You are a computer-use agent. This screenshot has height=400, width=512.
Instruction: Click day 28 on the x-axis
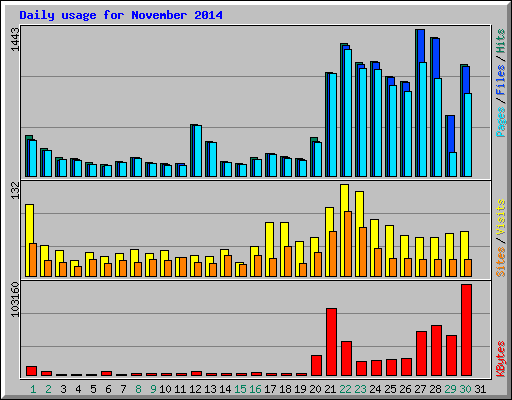pyautogui.click(x=435, y=389)
